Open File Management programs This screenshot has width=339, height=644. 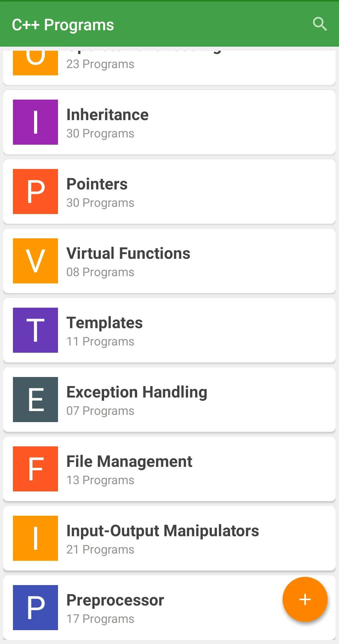pyautogui.click(x=169, y=469)
